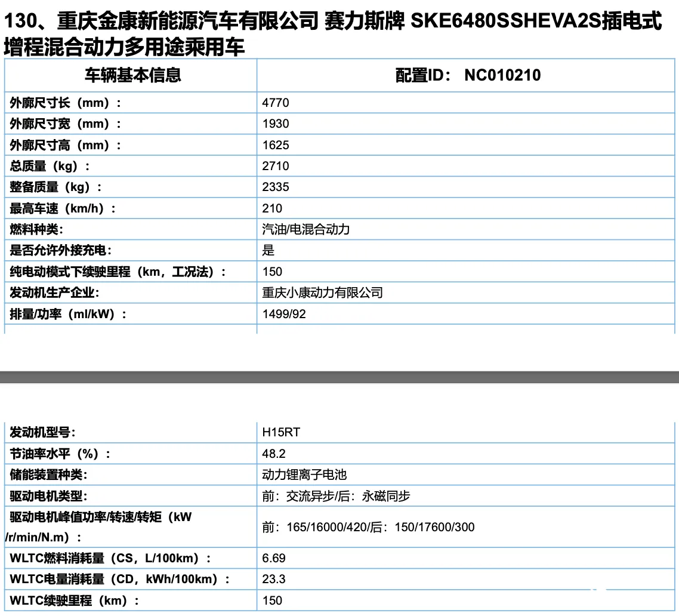Select the "纯电动模式下续驶里程" label

point(118,272)
